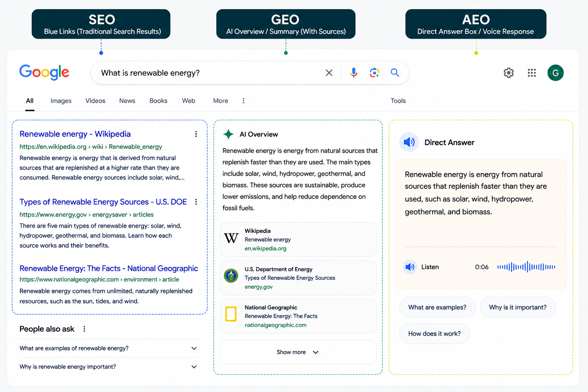Switch to the Books tab
Screen dimensions: 588x392
pyautogui.click(x=158, y=101)
